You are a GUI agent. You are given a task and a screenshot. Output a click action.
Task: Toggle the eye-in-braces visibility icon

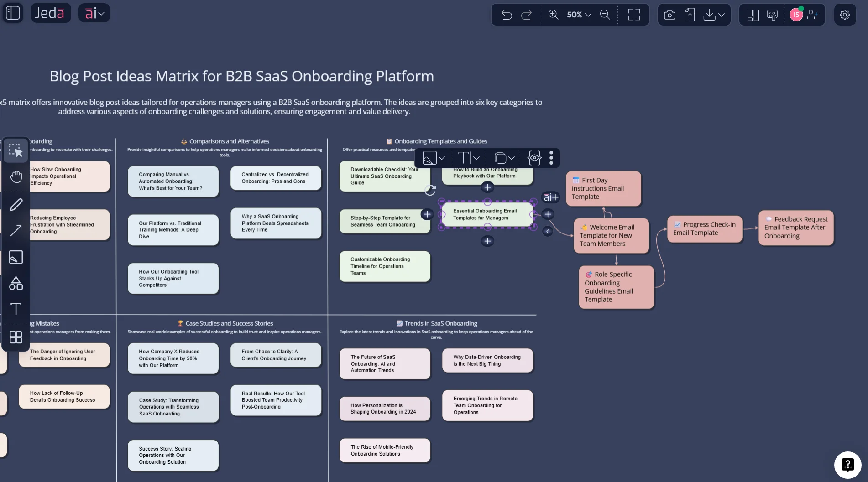click(534, 158)
